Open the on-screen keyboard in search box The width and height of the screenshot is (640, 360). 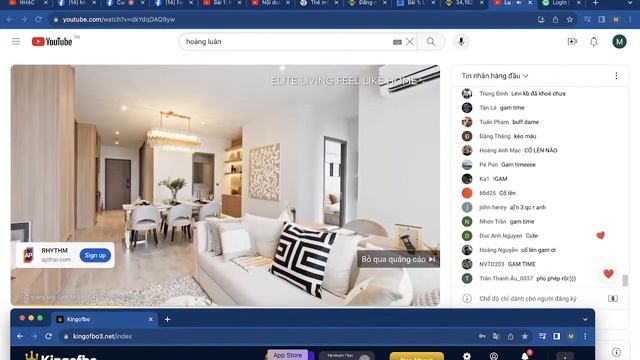click(397, 42)
